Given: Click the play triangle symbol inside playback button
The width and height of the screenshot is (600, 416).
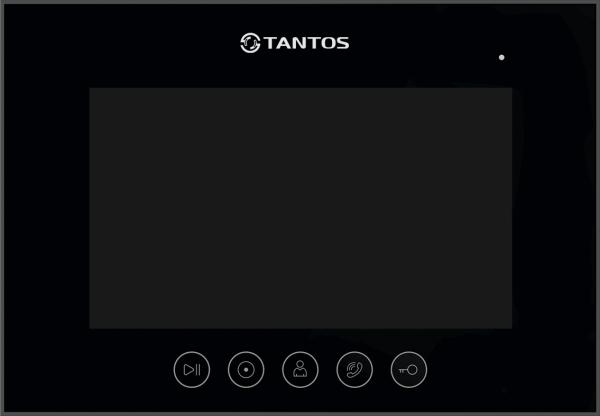Looking at the screenshot, I should point(189,370).
